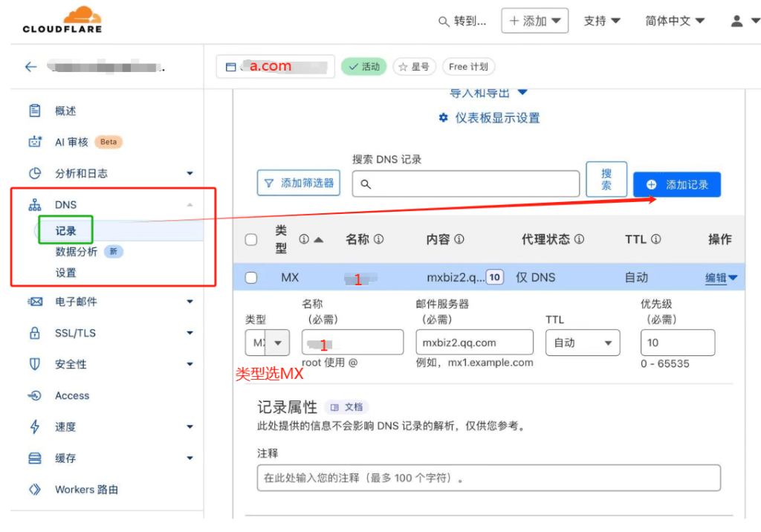The height and width of the screenshot is (532, 761).
Task: Click the 速度 lightning icon
Action: [x=35, y=426]
